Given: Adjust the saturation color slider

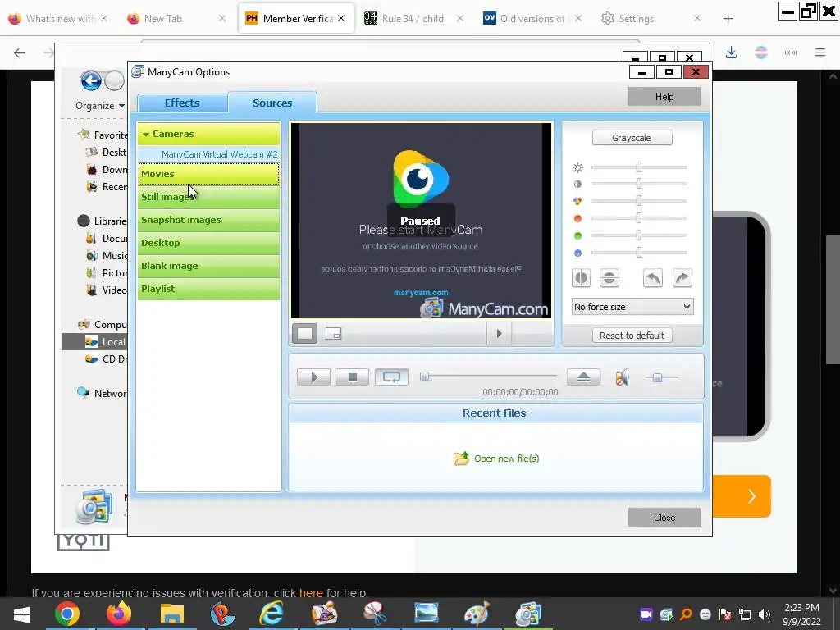Looking at the screenshot, I should pos(638,201).
